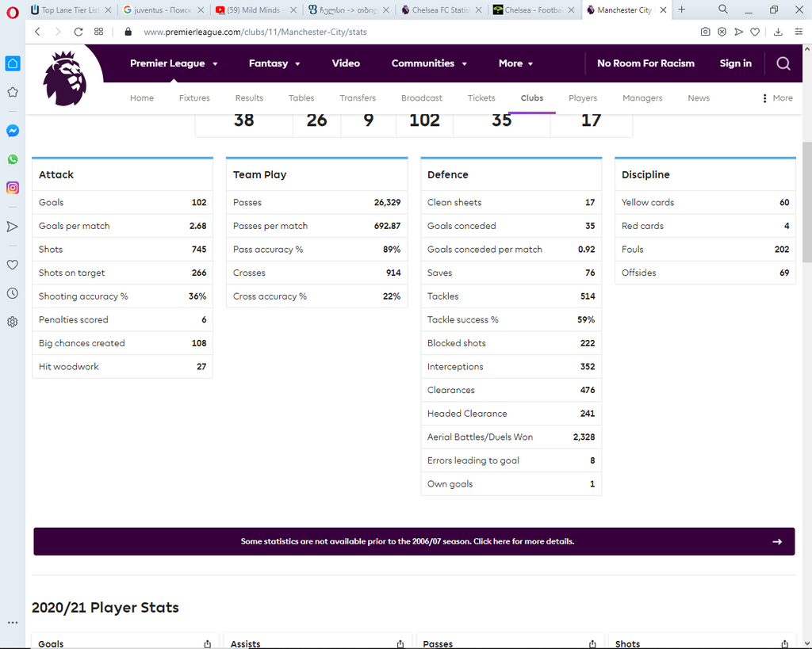Open WhatsApp in the sidebar
The height and width of the screenshot is (649, 812).
(x=13, y=159)
